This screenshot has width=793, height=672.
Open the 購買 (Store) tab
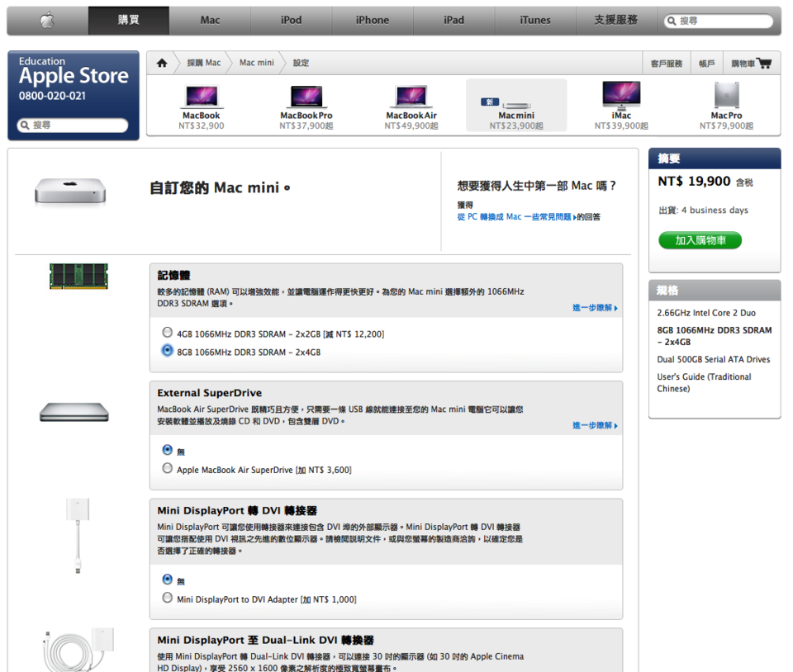pyautogui.click(x=129, y=21)
